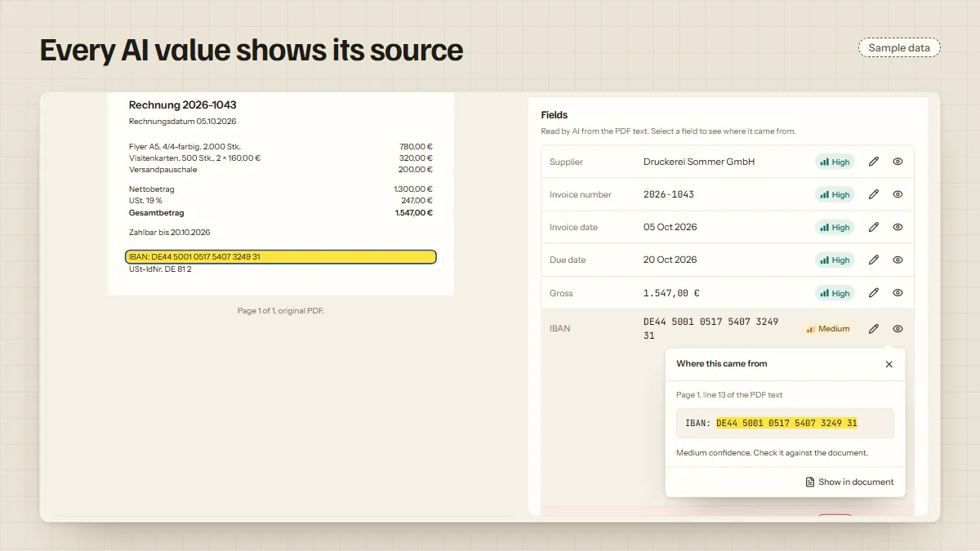
Task: Show source of Invoice number
Action: 898,194
